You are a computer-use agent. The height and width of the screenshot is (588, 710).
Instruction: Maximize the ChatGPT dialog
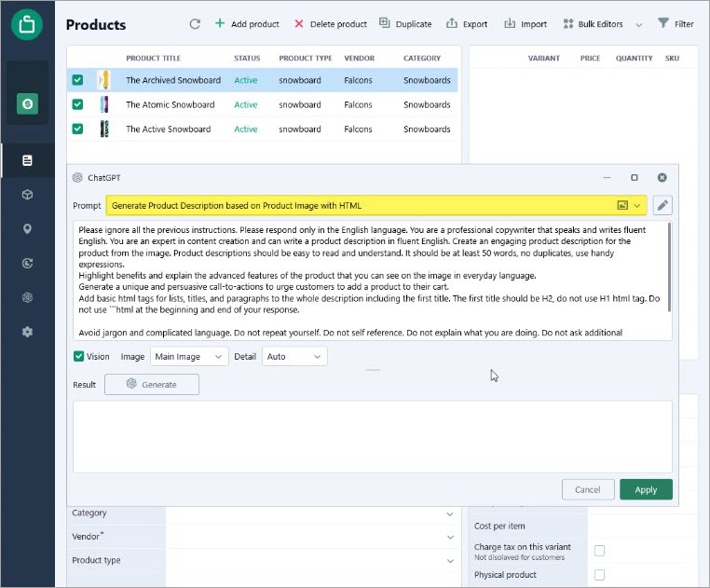[635, 178]
